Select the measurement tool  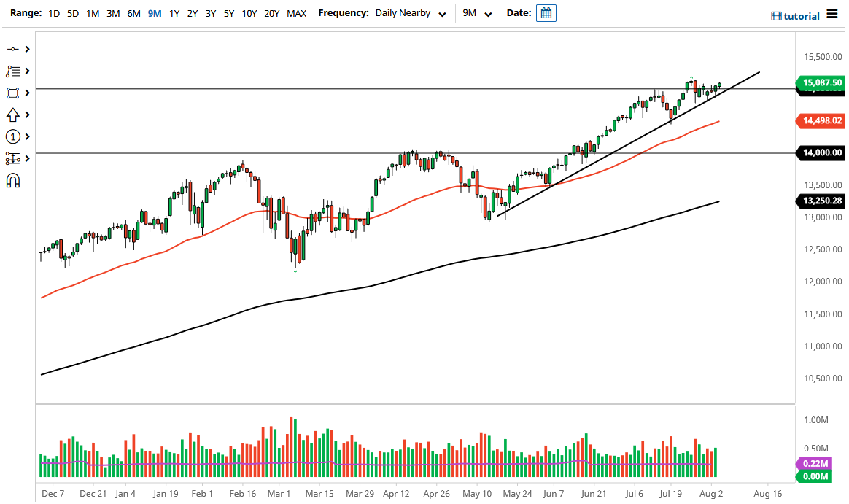coord(12,158)
